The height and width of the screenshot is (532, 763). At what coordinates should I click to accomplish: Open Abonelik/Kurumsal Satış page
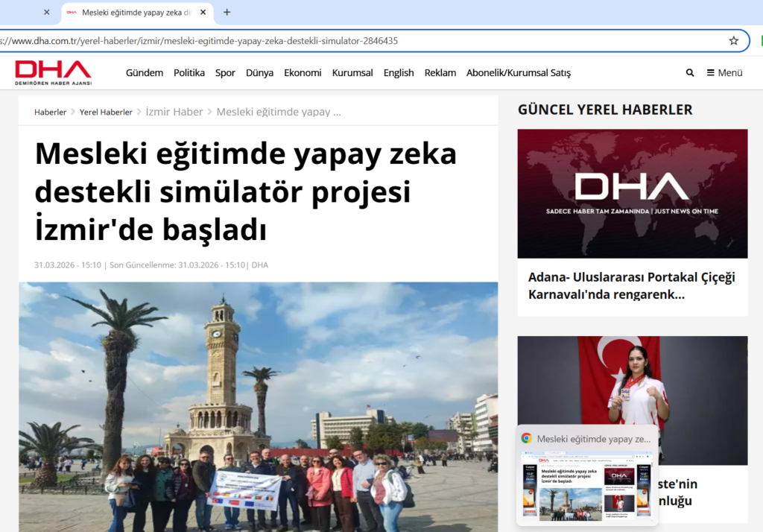518,73
